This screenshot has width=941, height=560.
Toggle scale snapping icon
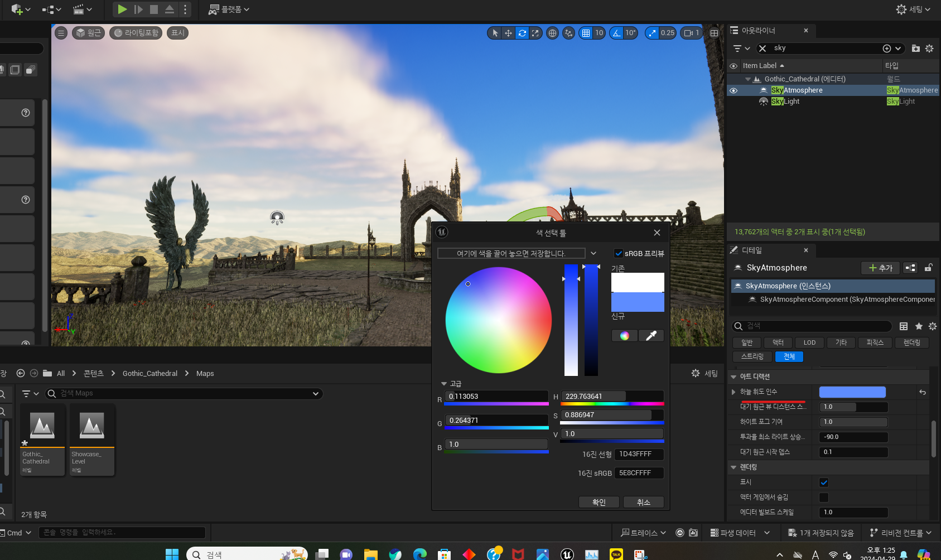pos(652,33)
